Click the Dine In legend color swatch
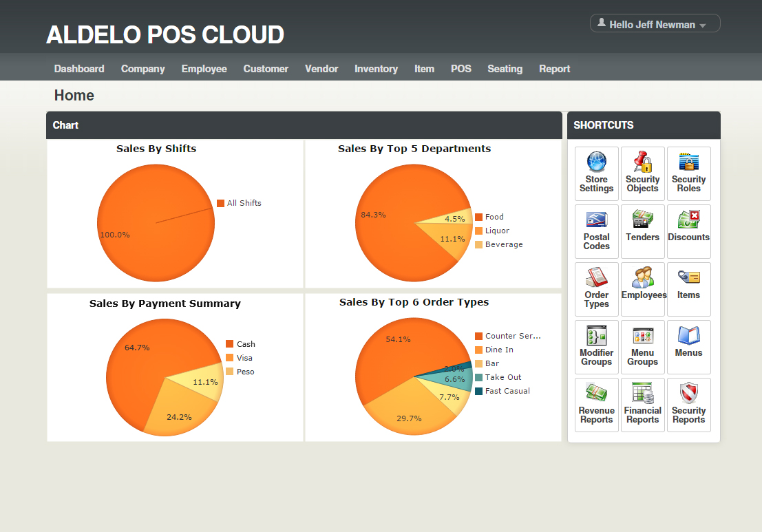Viewport: 762px width, 532px height. pyautogui.click(x=478, y=350)
